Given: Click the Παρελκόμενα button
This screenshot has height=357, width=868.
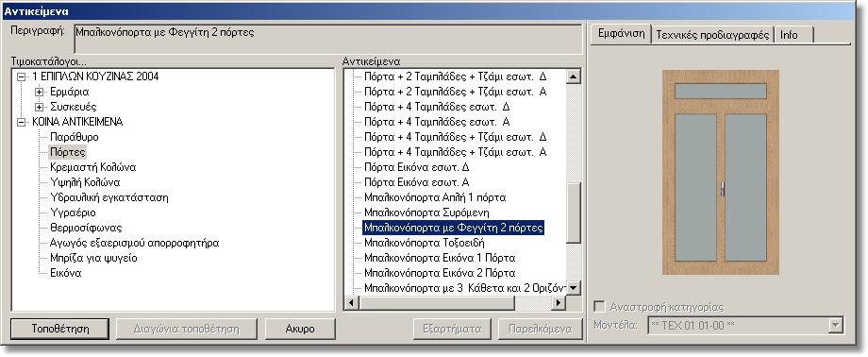Looking at the screenshot, I should 540,329.
